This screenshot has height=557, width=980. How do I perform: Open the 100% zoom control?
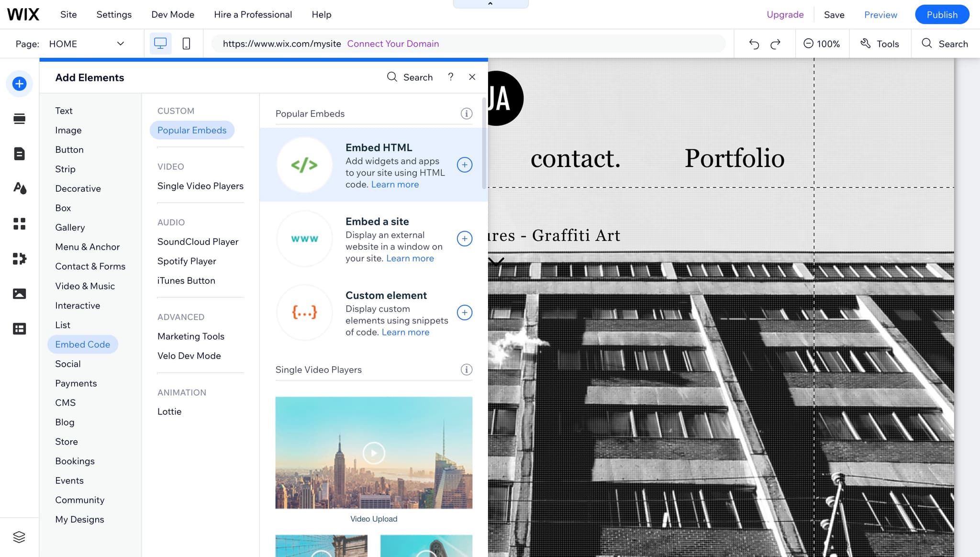click(x=822, y=44)
